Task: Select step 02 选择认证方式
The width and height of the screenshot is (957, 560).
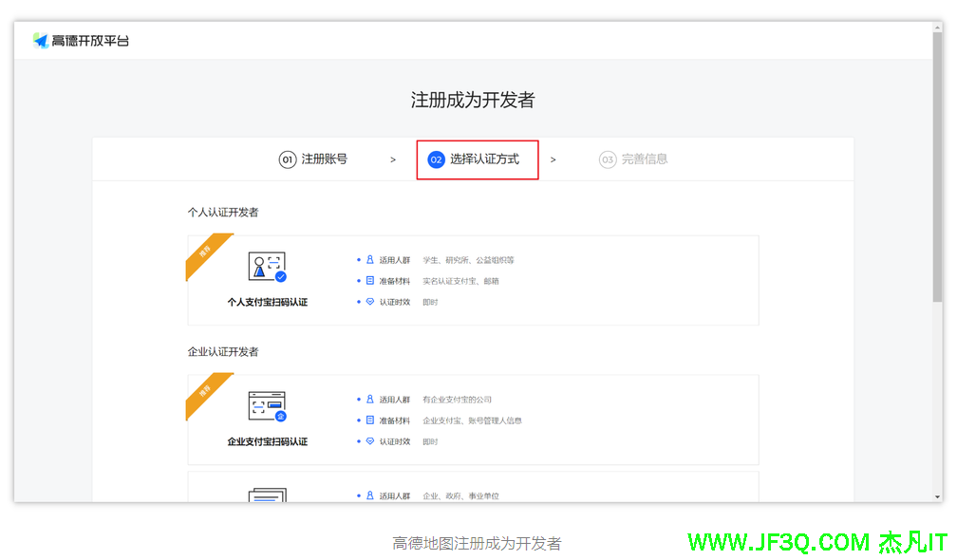Action: (477, 159)
